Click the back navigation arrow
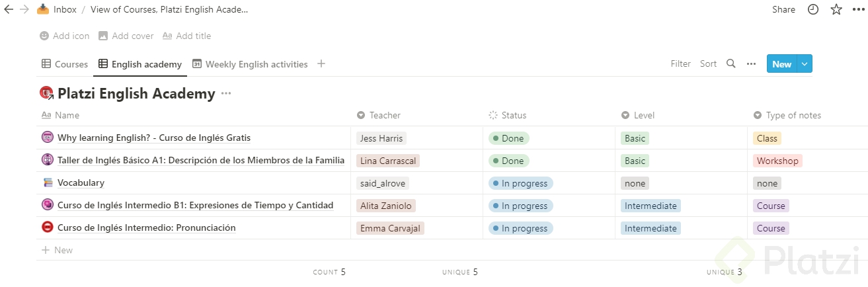868x287 pixels. (x=9, y=10)
